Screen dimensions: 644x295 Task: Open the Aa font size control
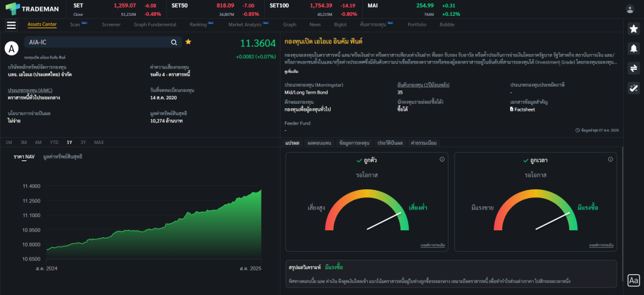click(633, 281)
